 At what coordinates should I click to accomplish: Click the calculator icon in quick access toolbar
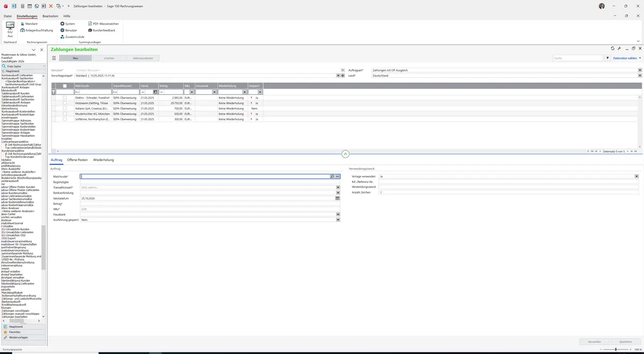click(x=22, y=5)
